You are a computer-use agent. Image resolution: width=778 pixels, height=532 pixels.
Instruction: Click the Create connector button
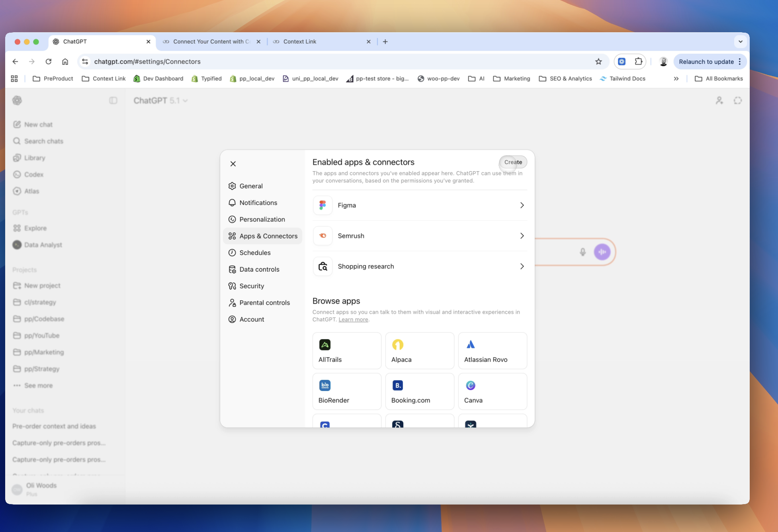513,162
